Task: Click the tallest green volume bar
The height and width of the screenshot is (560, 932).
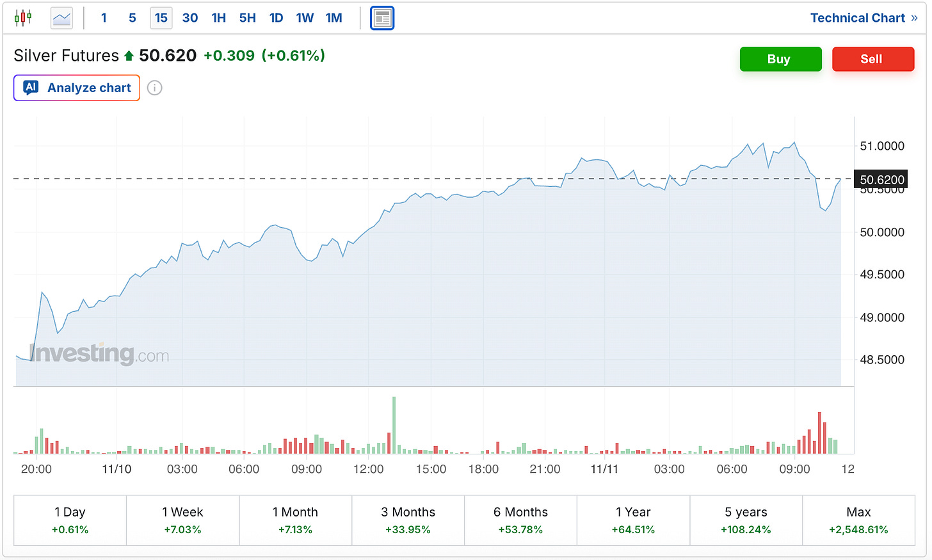Action: (x=394, y=426)
